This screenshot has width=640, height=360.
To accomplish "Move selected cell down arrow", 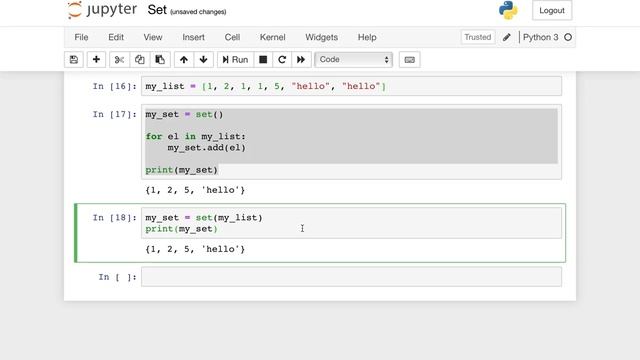I will coord(204,60).
